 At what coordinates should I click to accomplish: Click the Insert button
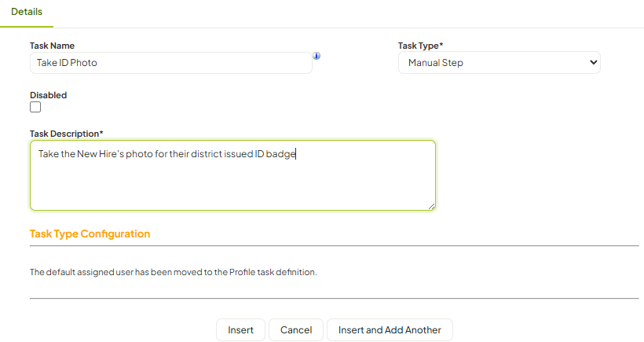point(240,329)
